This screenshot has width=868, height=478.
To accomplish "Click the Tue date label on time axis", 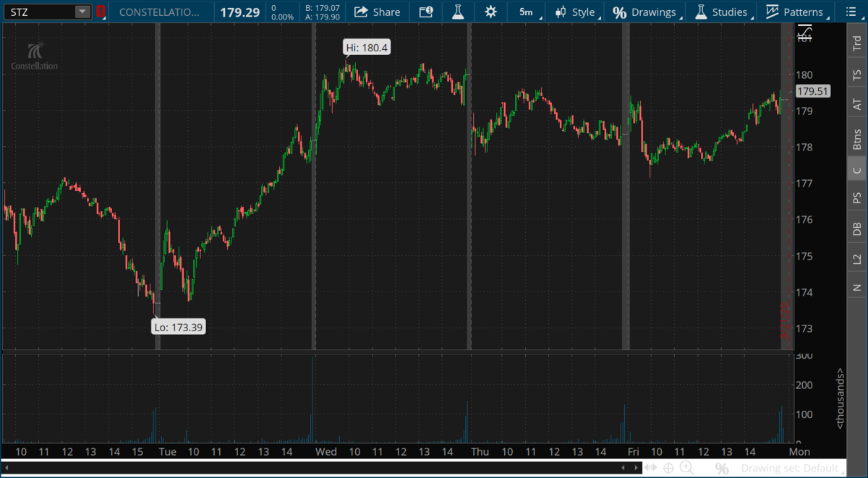I will point(167,452).
